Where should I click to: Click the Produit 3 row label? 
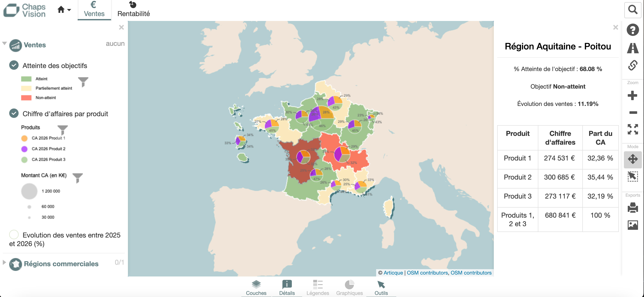[x=518, y=196]
